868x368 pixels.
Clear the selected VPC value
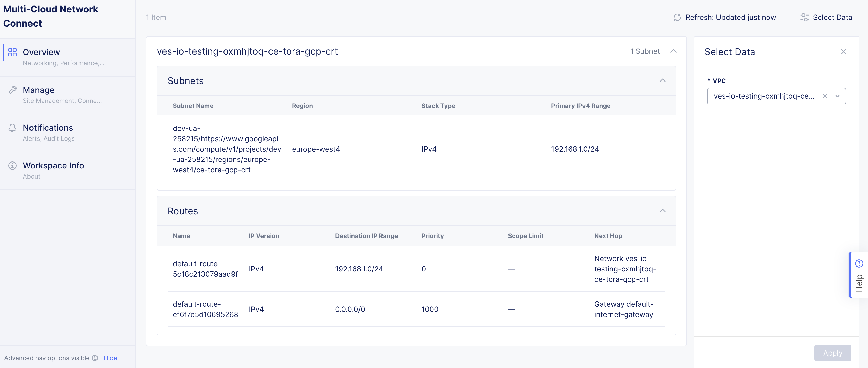[x=825, y=96]
